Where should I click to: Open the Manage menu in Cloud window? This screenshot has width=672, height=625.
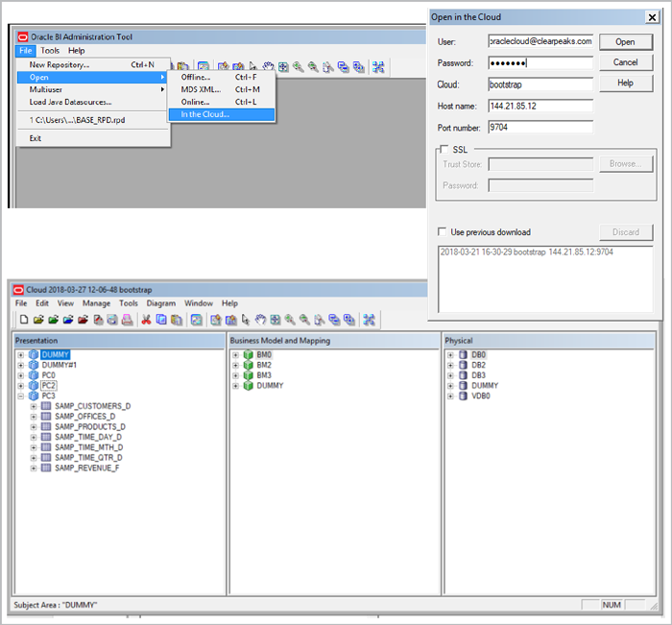coord(96,303)
